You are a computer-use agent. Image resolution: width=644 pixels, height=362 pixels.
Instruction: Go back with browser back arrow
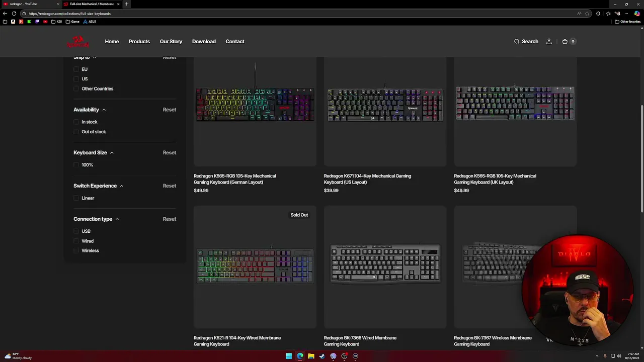click(5, 14)
